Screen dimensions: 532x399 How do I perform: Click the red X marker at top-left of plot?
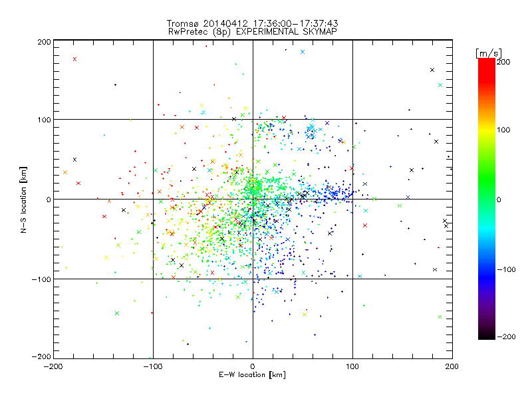click(x=74, y=59)
